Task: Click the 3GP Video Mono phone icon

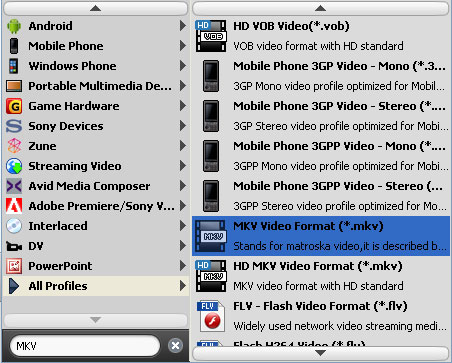Action: pyautogui.click(x=211, y=76)
